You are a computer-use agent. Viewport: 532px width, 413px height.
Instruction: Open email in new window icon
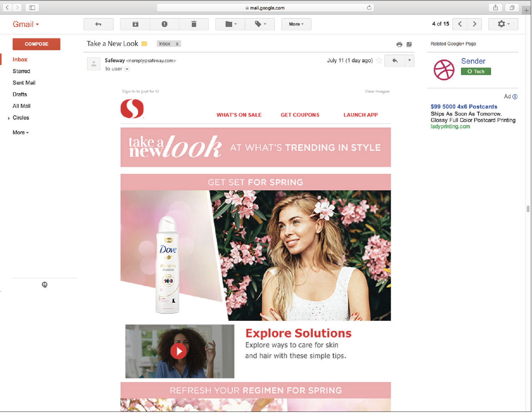409,44
